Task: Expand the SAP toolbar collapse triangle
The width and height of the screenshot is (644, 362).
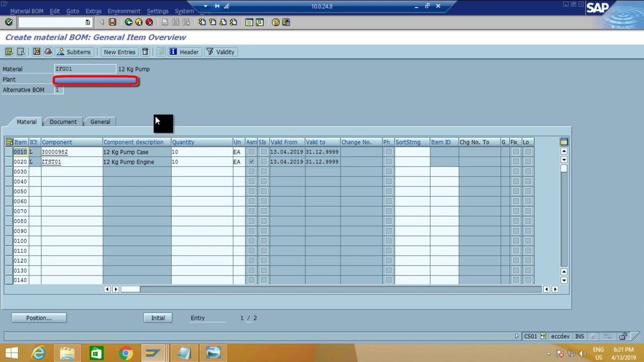Action: (102, 22)
